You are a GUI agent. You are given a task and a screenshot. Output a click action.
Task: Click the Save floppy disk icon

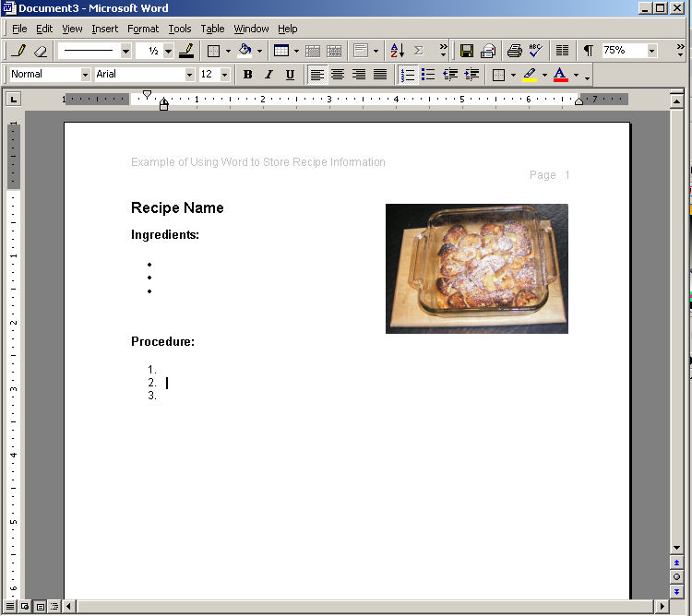click(x=467, y=51)
